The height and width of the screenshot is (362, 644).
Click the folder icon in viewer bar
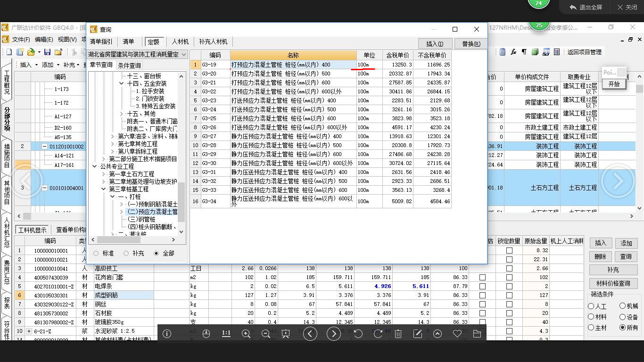tap(477, 334)
